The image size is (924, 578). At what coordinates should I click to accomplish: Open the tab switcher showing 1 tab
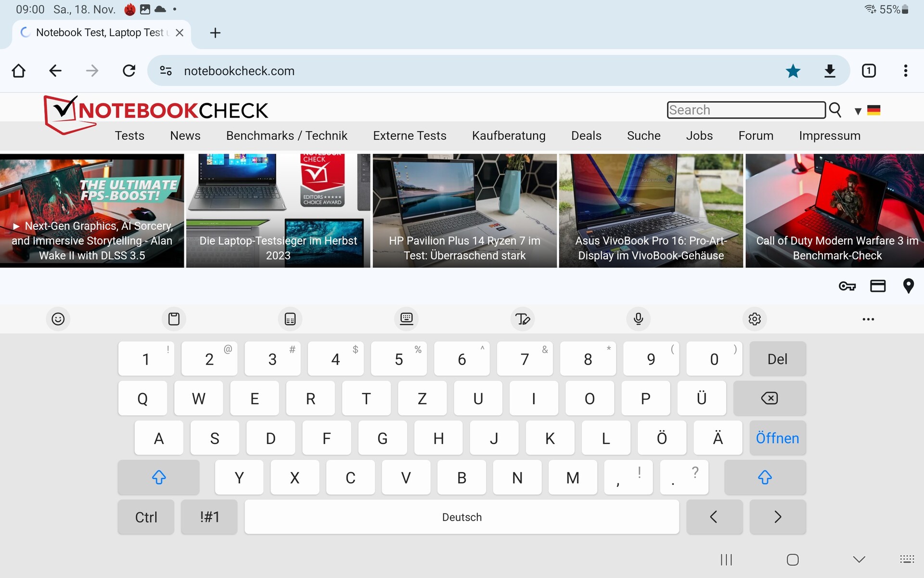868,71
